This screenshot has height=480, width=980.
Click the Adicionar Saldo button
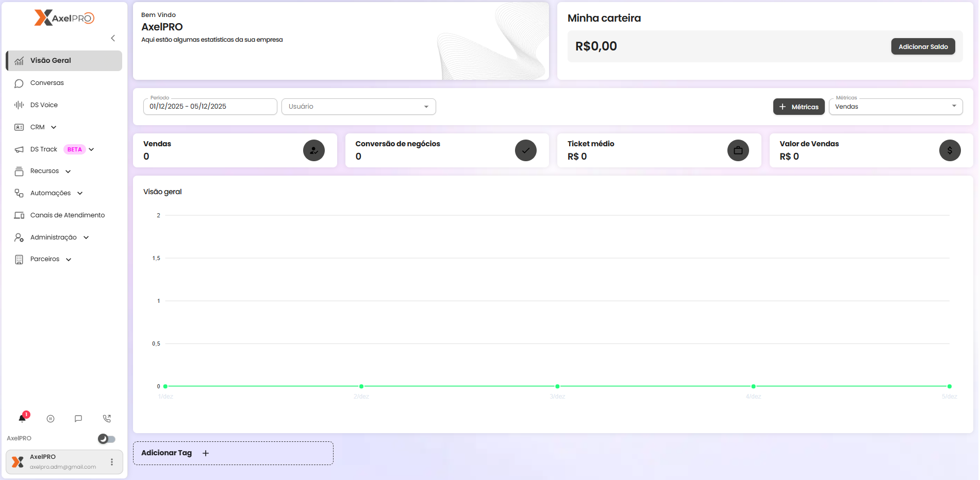click(x=923, y=46)
